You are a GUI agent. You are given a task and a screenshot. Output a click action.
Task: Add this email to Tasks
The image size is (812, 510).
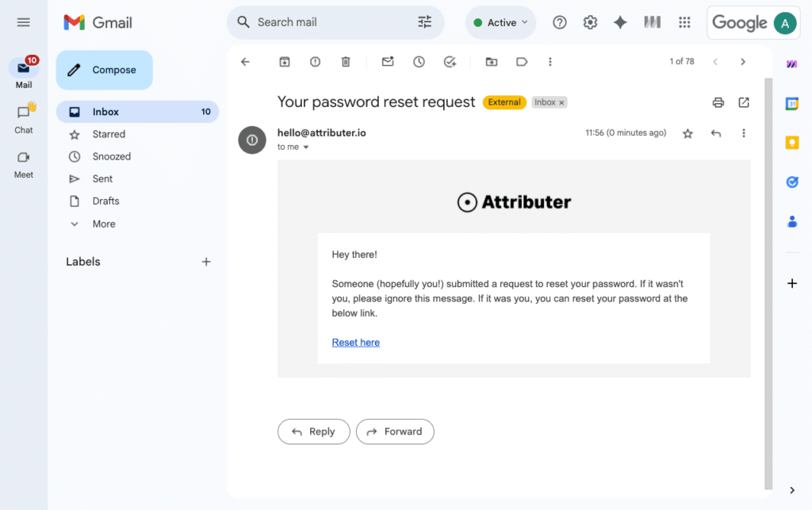click(x=450, y=62)
